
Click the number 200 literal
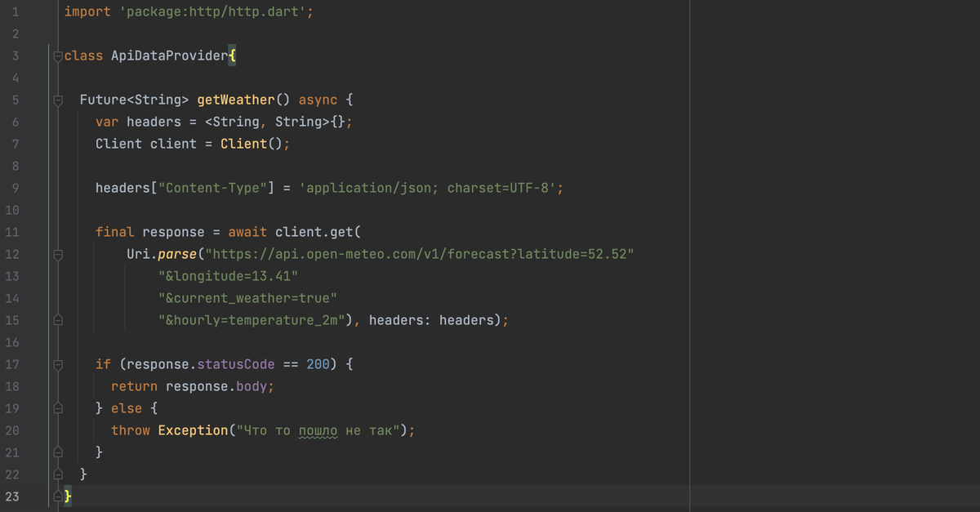(318, 364)
